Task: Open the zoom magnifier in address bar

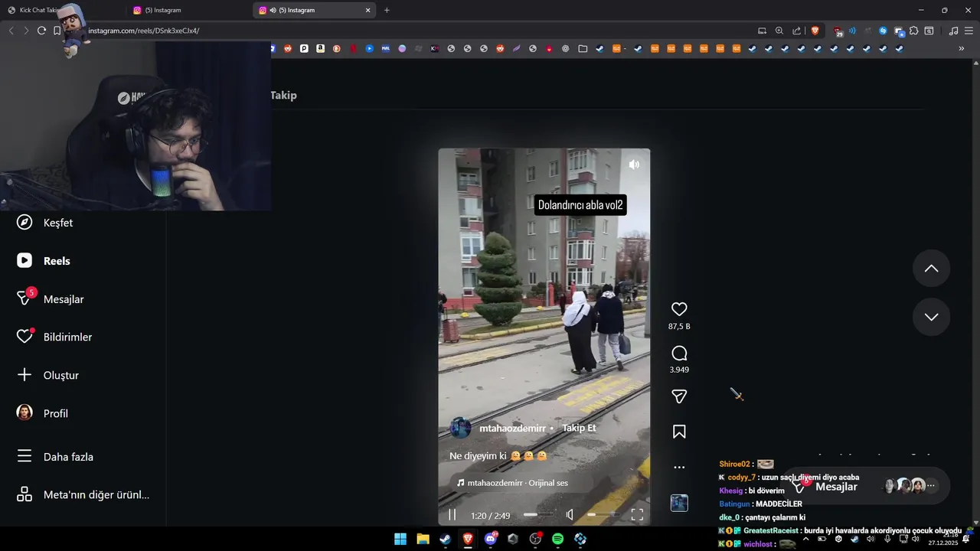Action: [x=779, y=31]
